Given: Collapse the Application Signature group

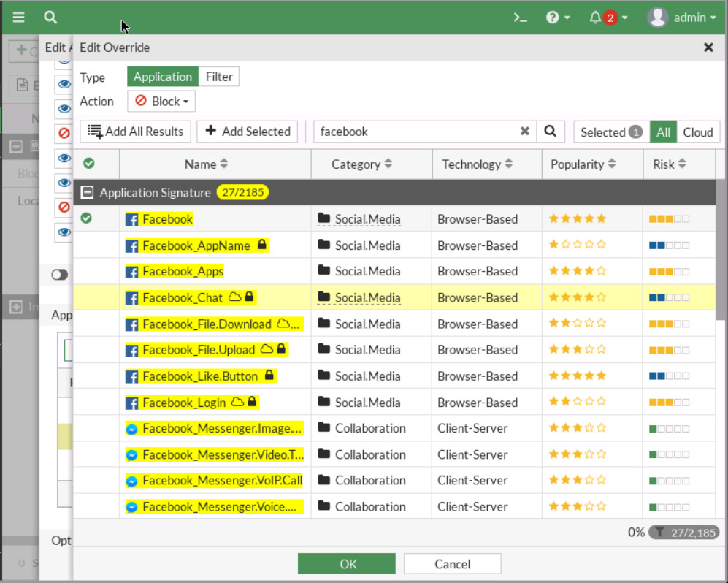Looking at the screenshot, I should 87,192.
